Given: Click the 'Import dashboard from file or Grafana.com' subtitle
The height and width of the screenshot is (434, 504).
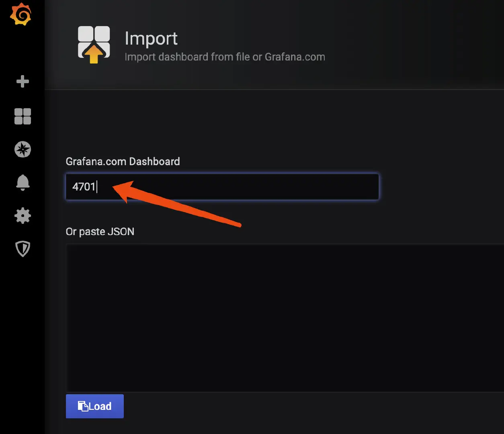Looking at the screenshot, I should [225, 57].
